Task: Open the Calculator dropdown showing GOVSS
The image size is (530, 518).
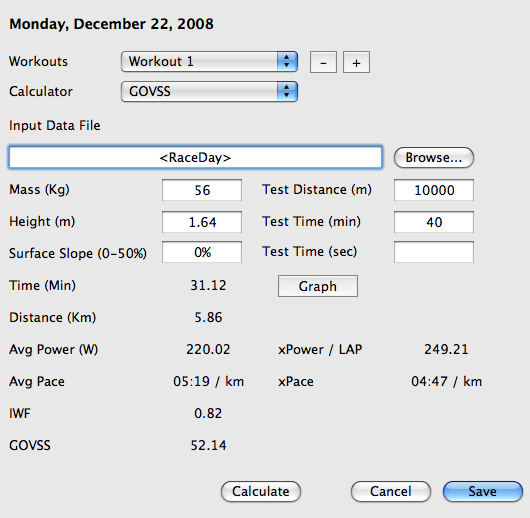Action: click(209, 91)
